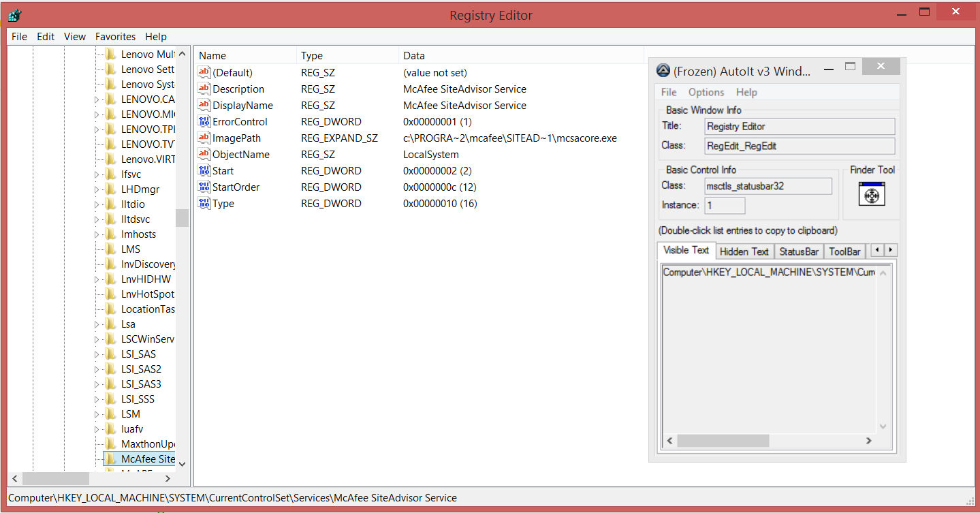
Task: Click the AutoIt window title bar icon
Action: pyautogui.click(x=663, y=71)
